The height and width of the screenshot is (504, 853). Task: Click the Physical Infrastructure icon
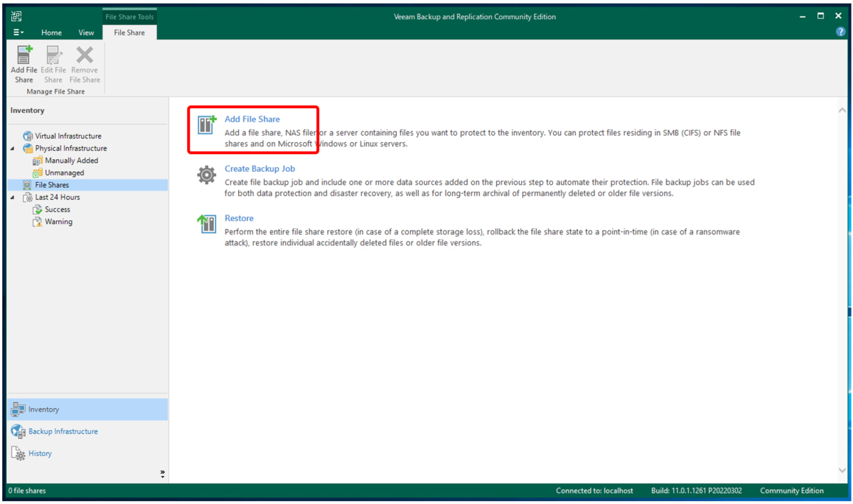28,149
